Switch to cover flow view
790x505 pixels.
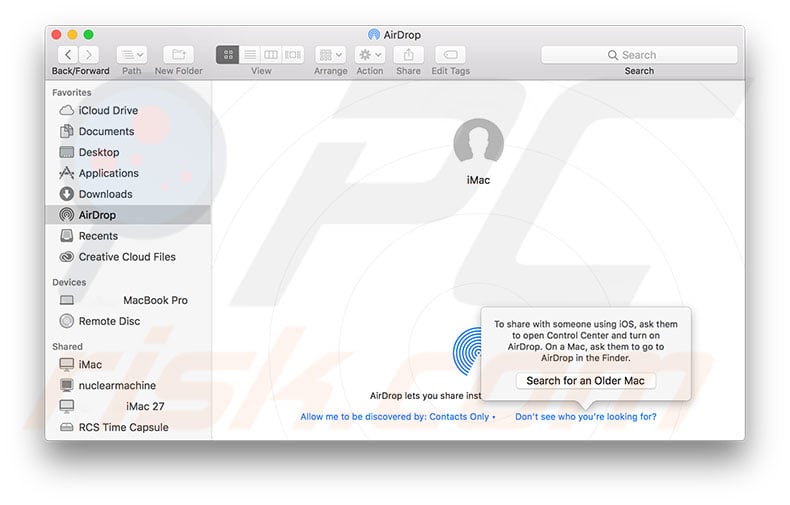coord(293,54)
